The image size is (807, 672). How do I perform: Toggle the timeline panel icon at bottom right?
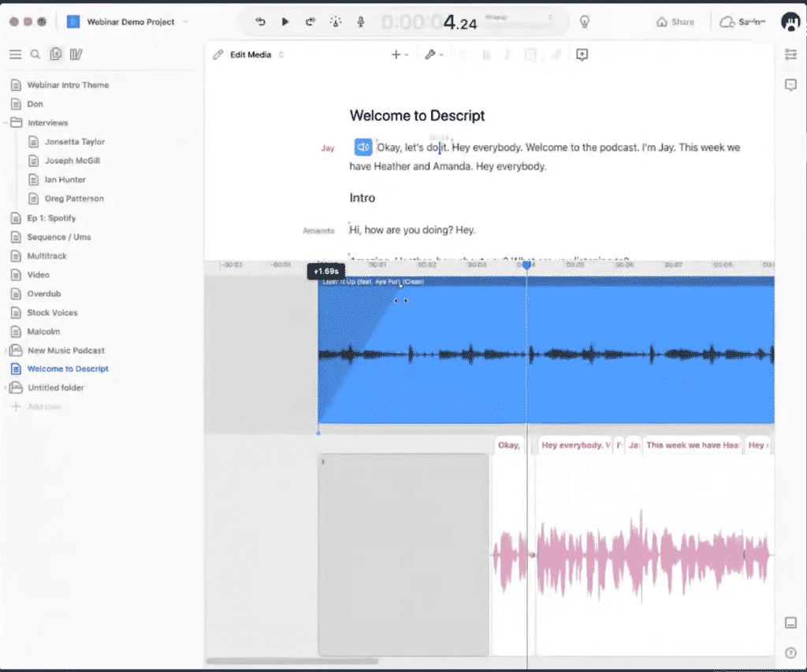pos(790,622)
